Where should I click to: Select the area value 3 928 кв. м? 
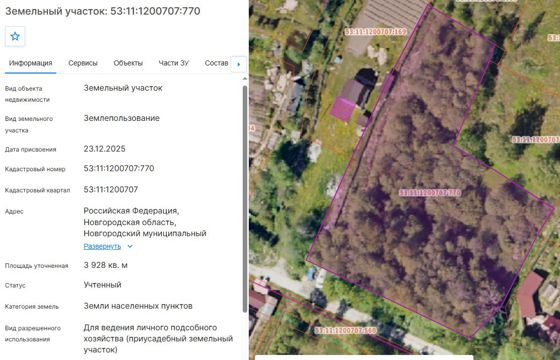click(x=106, y=265)
